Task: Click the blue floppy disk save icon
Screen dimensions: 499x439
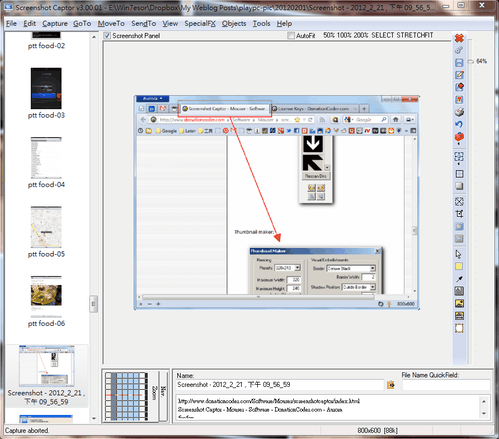Action: [x=459, y=62]
